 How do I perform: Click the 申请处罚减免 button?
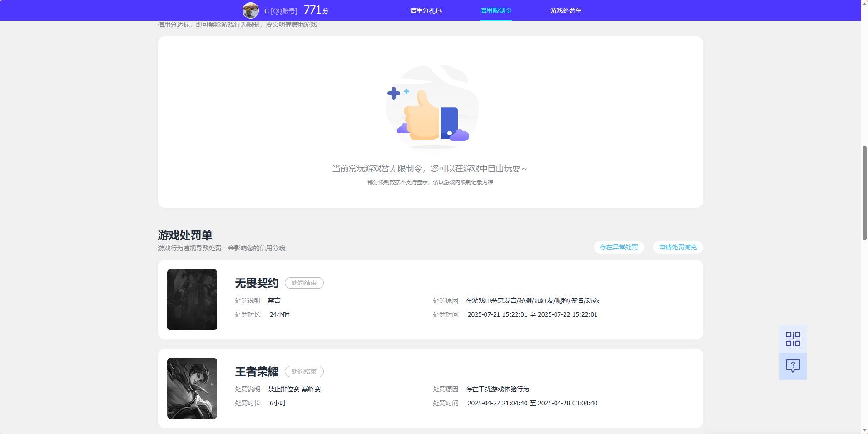pos(678,247)
